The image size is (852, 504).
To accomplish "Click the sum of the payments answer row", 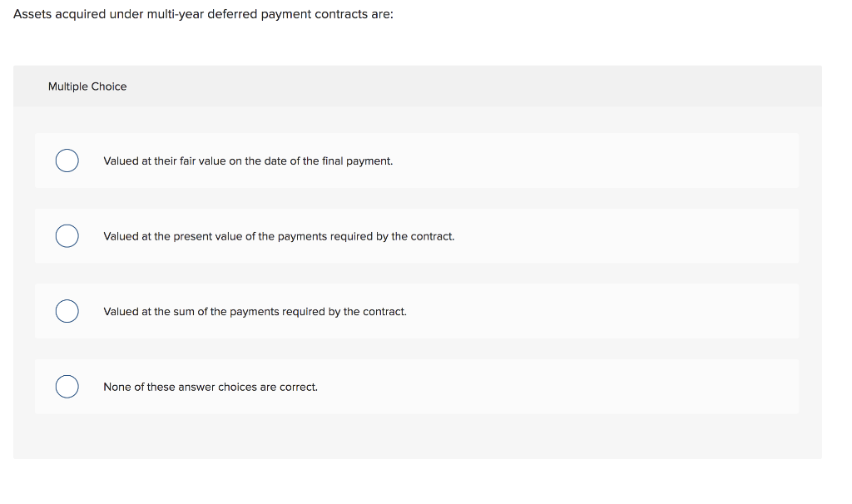I will (x=255, y=311).
